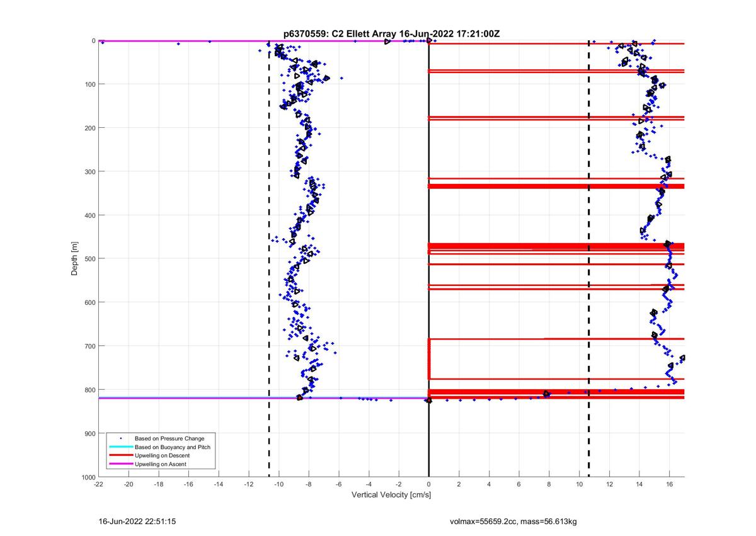Click the '-2' velocity tick label

click(x=399, y=484)
